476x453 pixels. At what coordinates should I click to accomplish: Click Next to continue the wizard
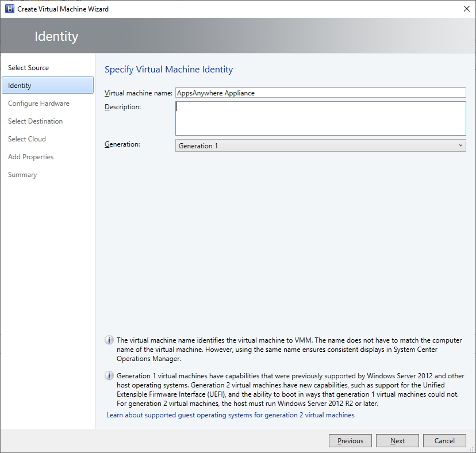click(397, 441)
